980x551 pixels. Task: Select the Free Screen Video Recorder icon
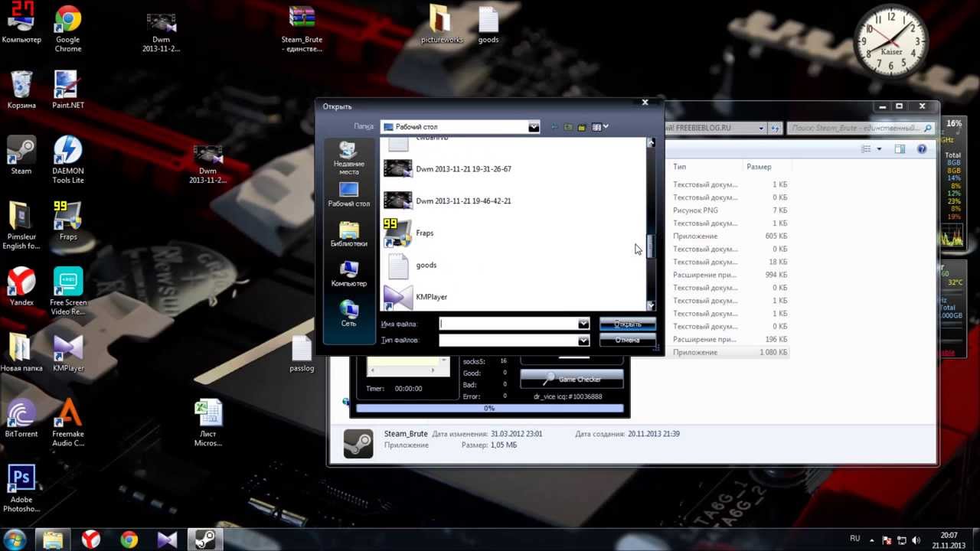[68, 292]
